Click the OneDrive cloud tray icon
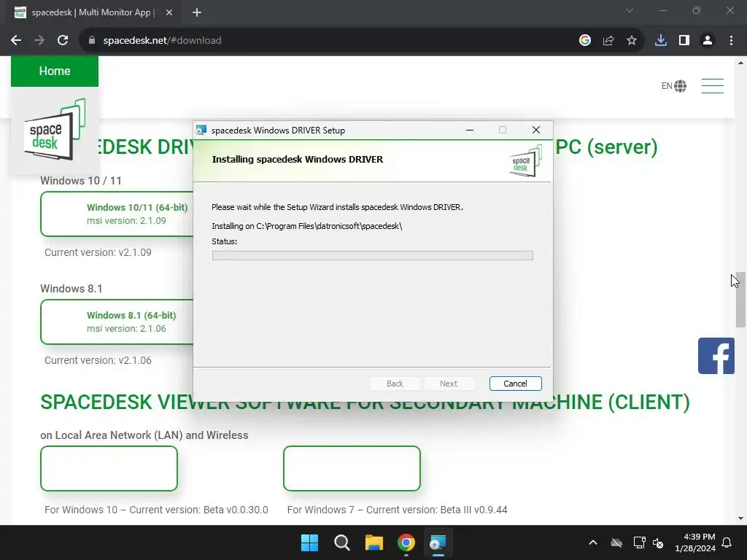747x560 pixels. (616, 542)
